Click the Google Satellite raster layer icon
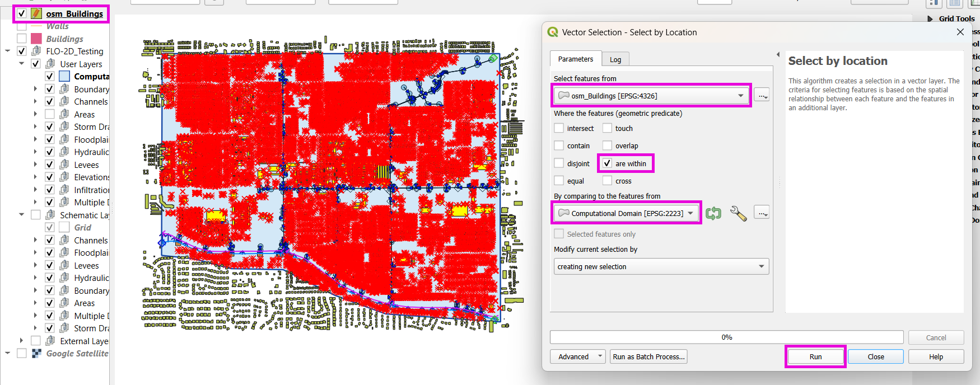This screenshot has height=385, width=980. tap(36, 353)
